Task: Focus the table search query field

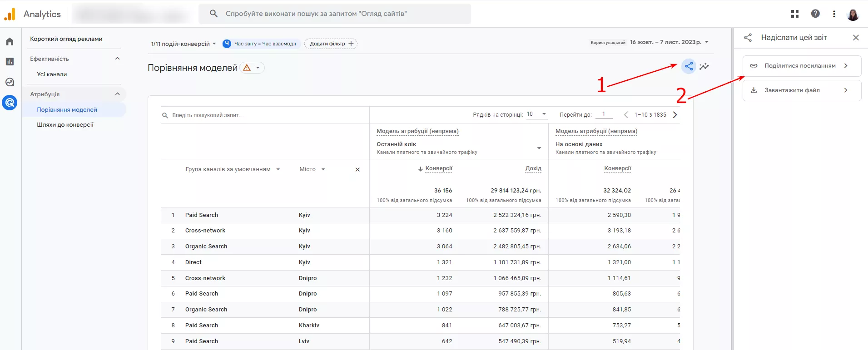Action: (266, 115)
